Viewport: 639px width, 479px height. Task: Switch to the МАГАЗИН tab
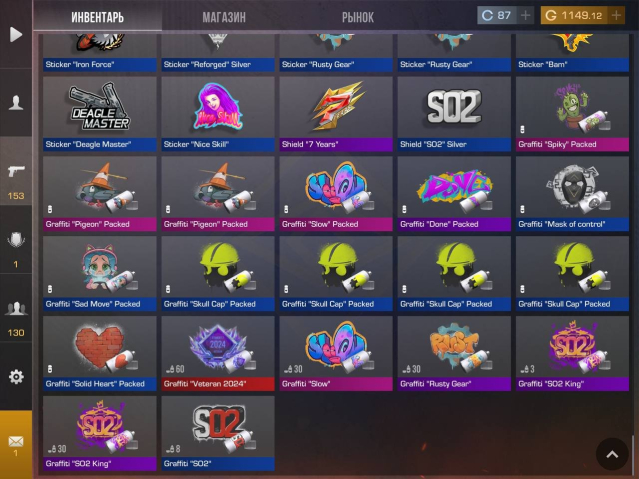pos(224,18)
